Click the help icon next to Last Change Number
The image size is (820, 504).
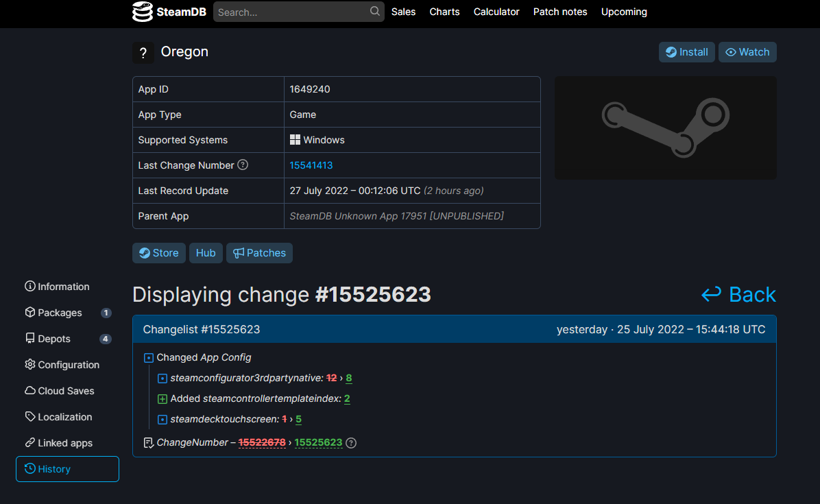(x=243, y=165)
